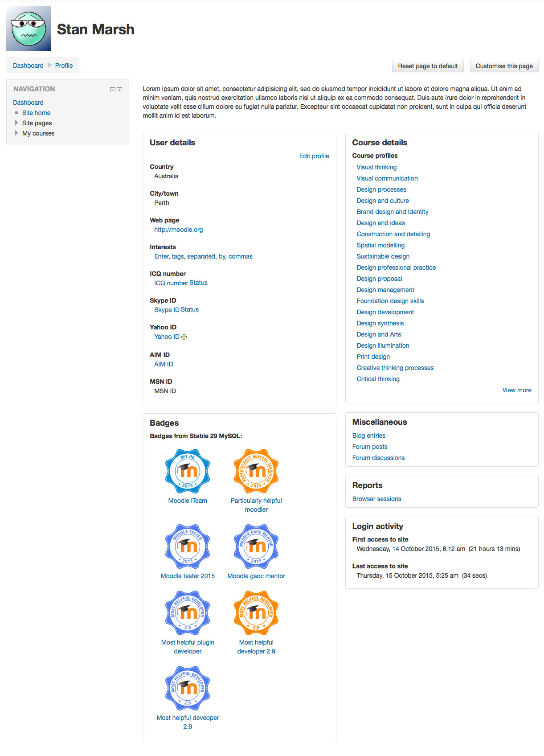
Task: Open the Yahoo ID link
Action: tap(167, 337)
